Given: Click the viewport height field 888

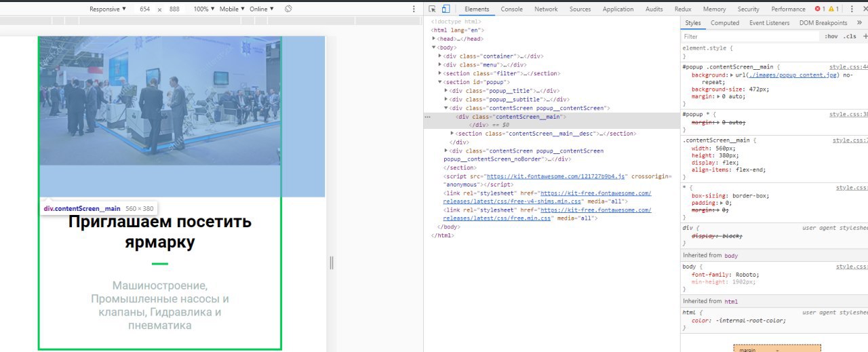Looking at the screenshot, I should pos(174,9).
